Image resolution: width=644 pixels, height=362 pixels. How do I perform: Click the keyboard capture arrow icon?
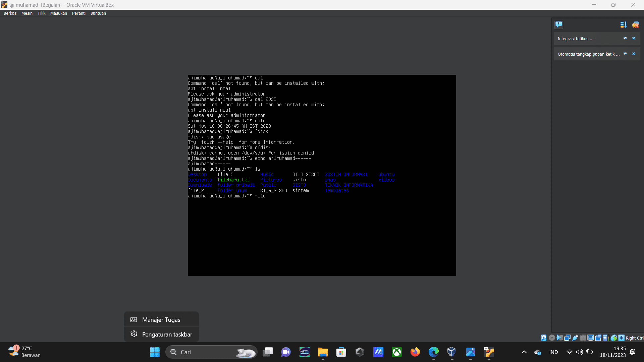point(621,338)
